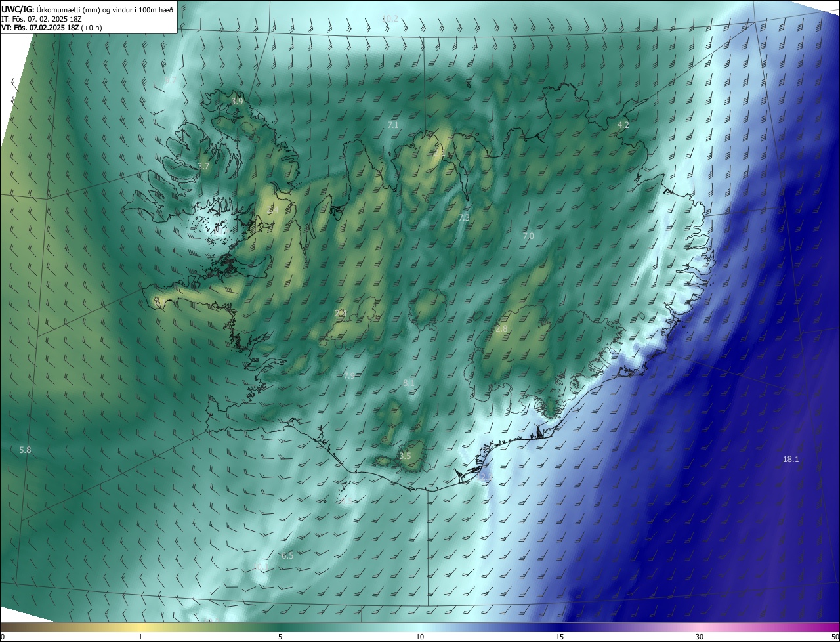Viewport: 840px width, 642px height.
Task: Click the 2.8 value on the large glacier
Action: point(501,328)
